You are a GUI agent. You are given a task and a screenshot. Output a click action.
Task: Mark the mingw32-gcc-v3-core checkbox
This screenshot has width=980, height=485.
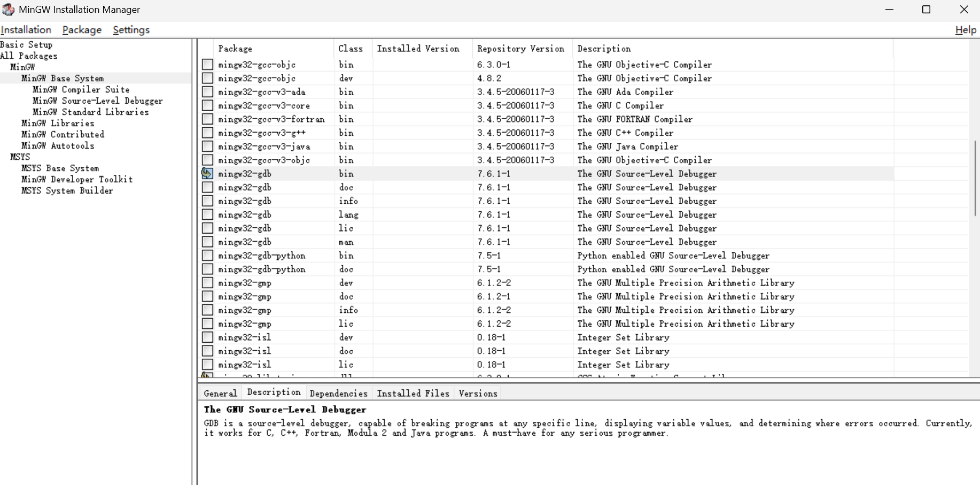point(207,105)
